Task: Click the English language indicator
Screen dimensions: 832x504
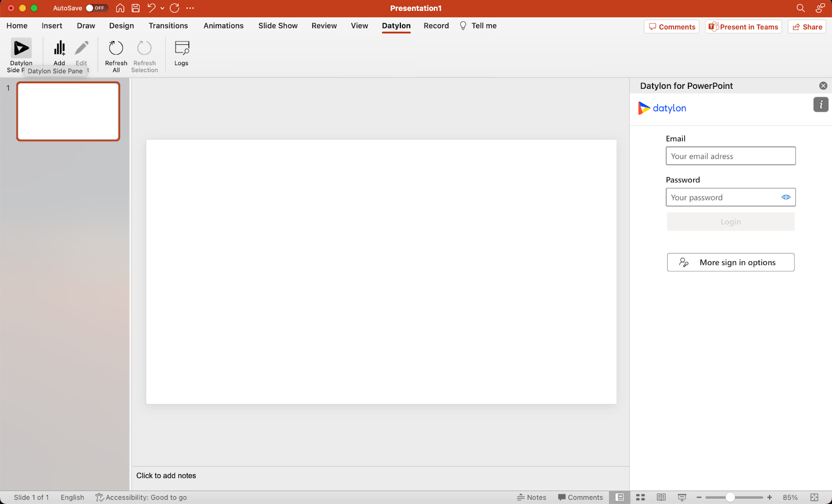Action: pyautogui.click(x=72, y=497)
